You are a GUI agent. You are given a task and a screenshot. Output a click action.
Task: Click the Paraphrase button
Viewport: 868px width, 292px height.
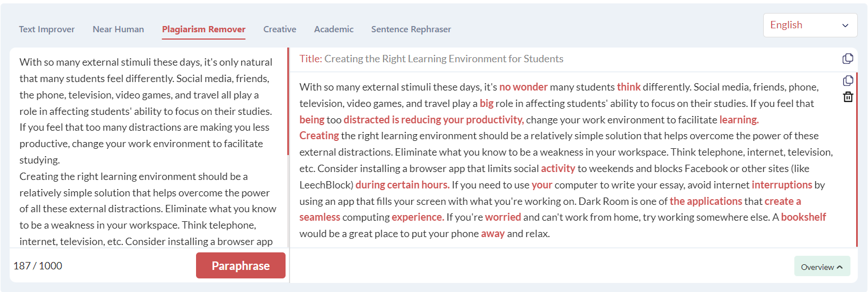coord(241,265)
